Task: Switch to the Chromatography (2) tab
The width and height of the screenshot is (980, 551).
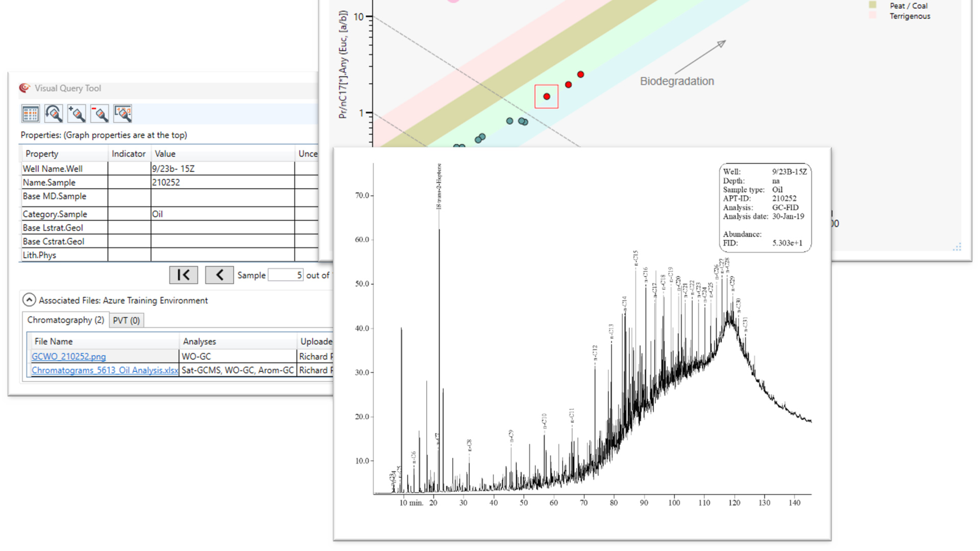Action: pyautogui.click(x=65, y=320)
